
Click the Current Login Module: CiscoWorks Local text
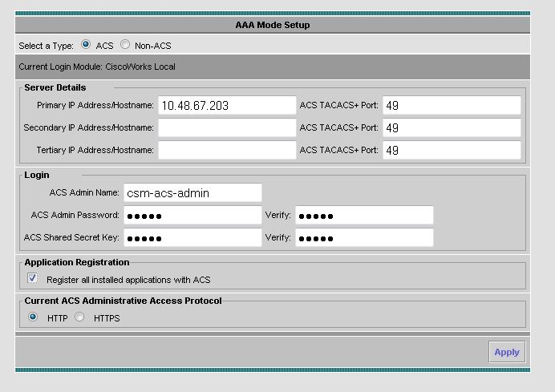pos(97,67)
